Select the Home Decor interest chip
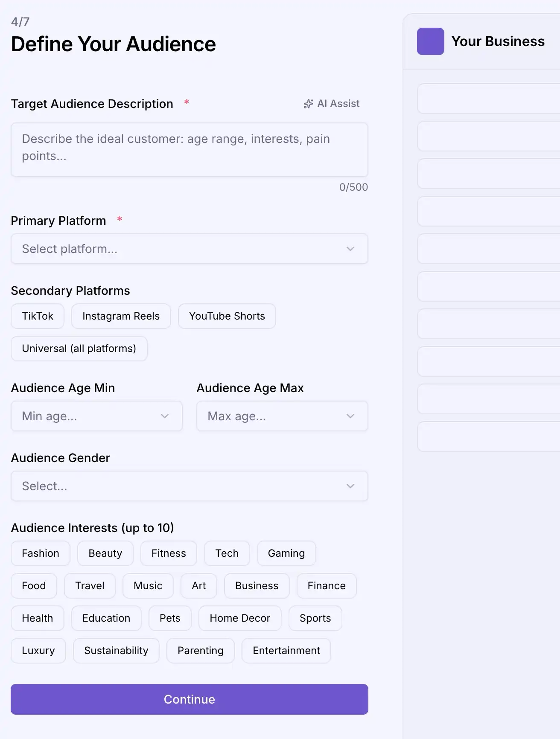 coord(240,618)
